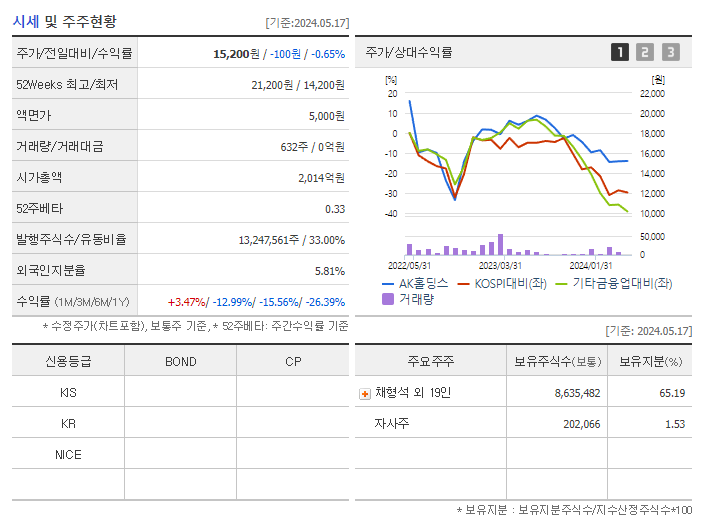
Task: Select the 액면가 row label
Action: pyautogui.click(x=34, y=115)
